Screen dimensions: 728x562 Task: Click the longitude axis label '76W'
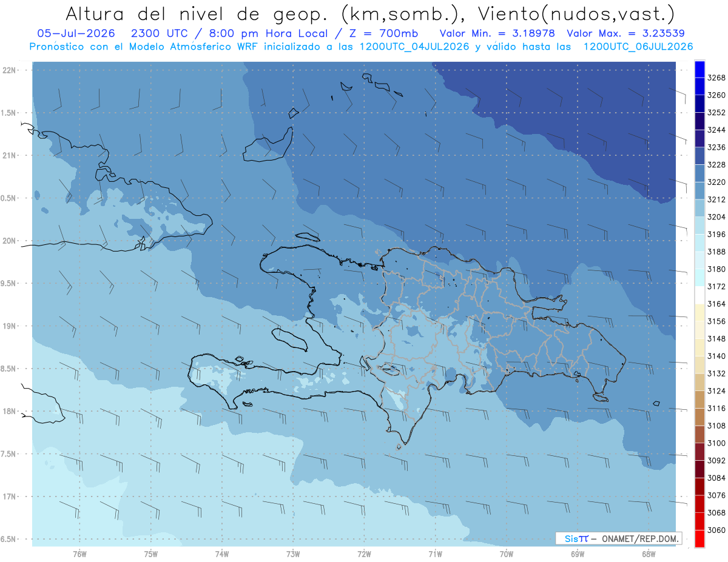pos(79,554)
